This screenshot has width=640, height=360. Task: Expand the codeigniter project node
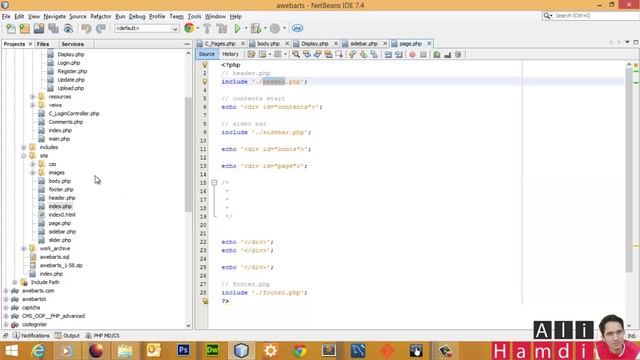(6, 324)
